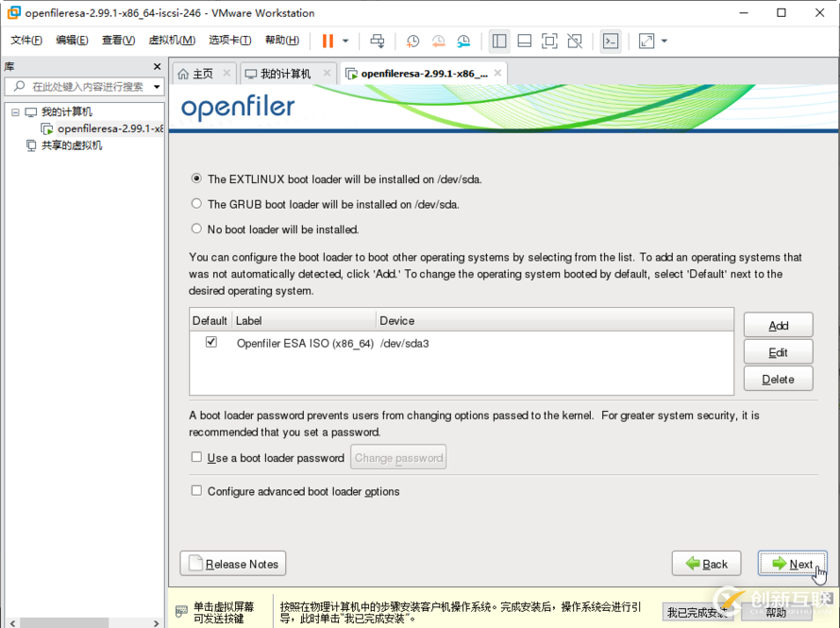Click send Ctrl+Alt+Del toolbar icon
The image size is (840, 628).
[x=378, y=41]
